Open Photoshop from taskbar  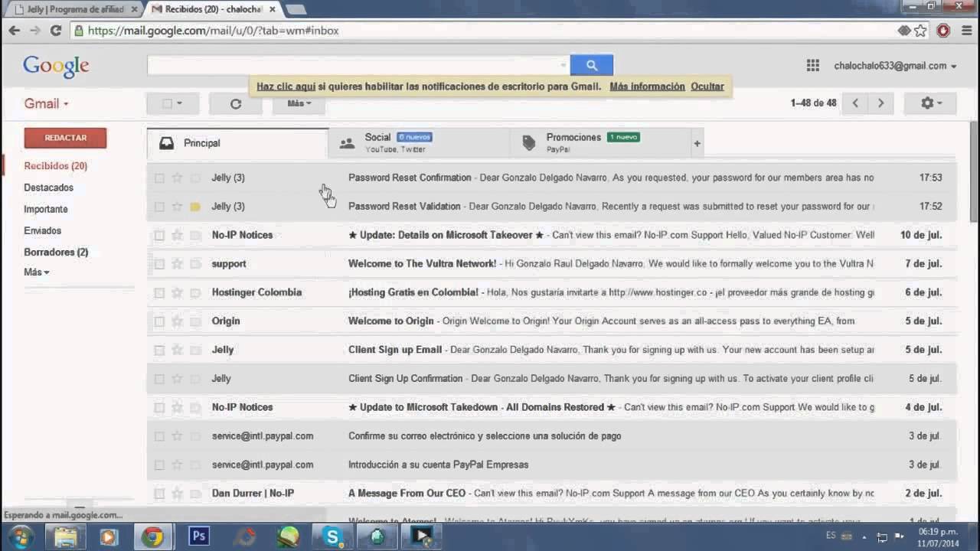199,536
